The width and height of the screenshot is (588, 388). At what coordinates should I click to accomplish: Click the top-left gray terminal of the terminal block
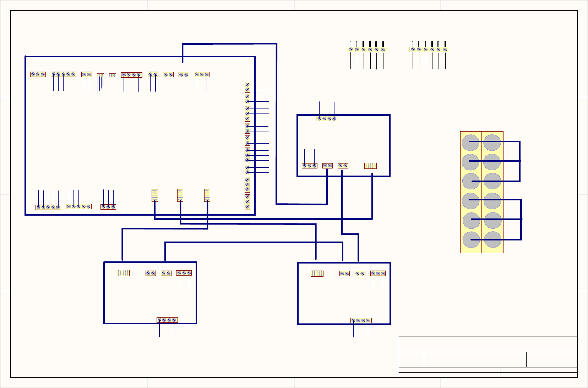471,142
